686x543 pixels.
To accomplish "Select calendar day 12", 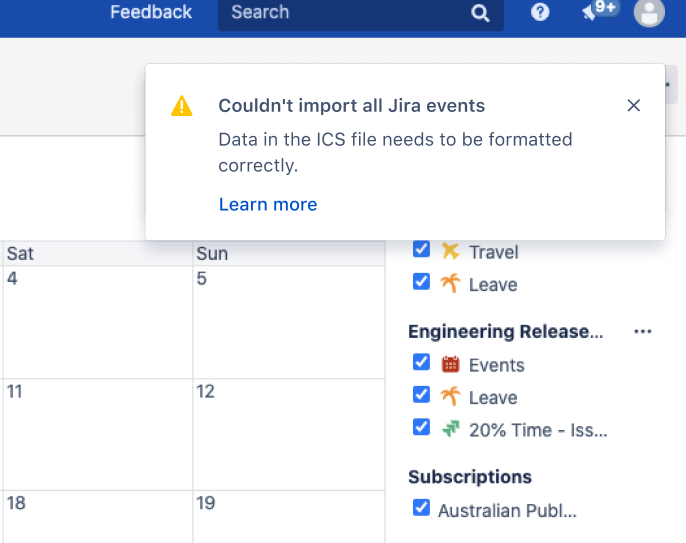I will [289, 434].
